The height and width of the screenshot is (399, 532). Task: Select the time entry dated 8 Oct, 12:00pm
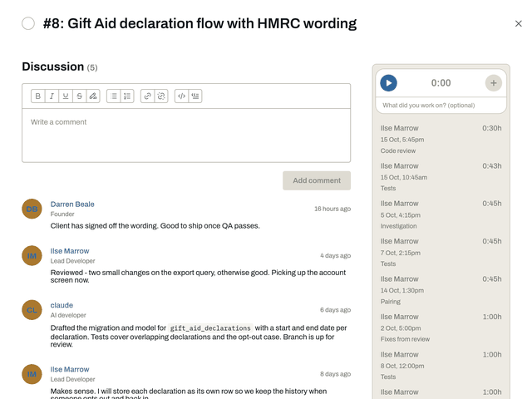point(441,366)
